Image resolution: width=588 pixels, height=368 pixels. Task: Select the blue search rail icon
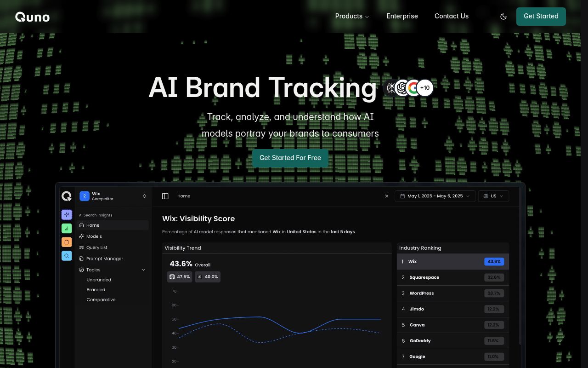(x=67, y=256)
